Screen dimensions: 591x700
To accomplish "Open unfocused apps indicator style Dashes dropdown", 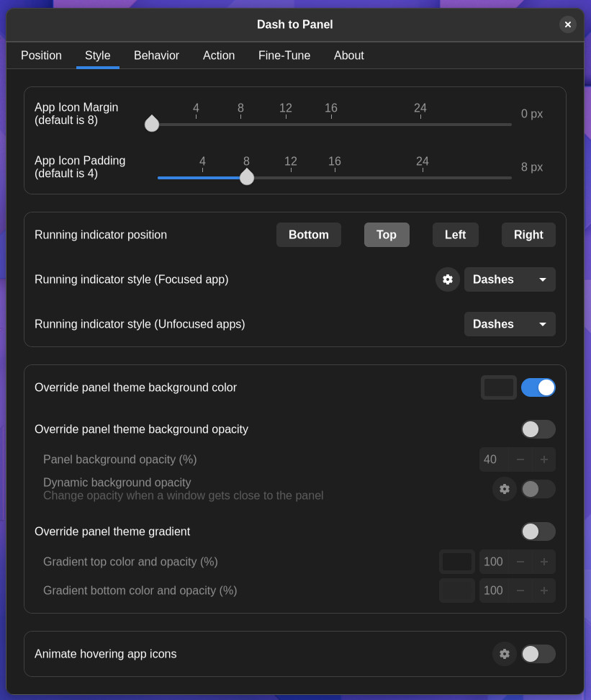I will 510,324.
